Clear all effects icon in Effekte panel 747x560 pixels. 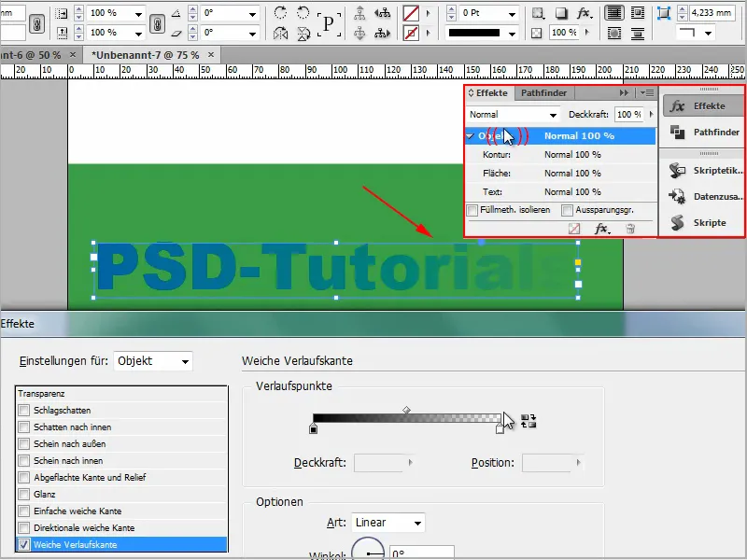(574, 229)
